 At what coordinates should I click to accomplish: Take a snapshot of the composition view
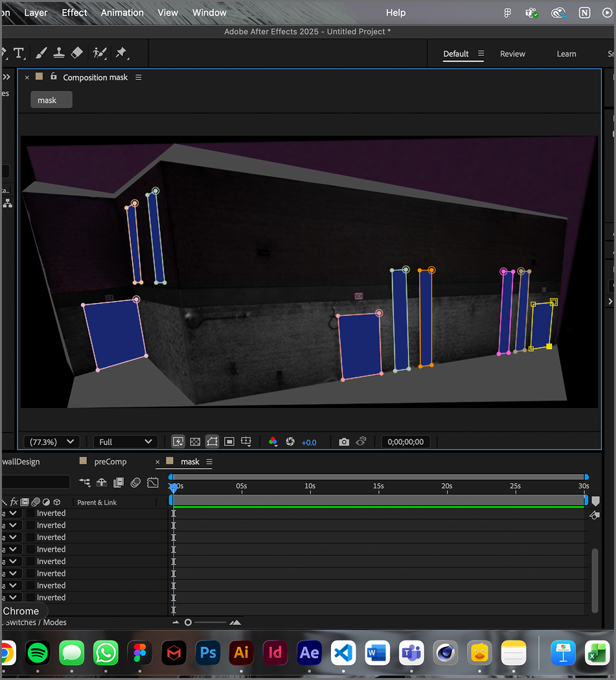(343, 441)
